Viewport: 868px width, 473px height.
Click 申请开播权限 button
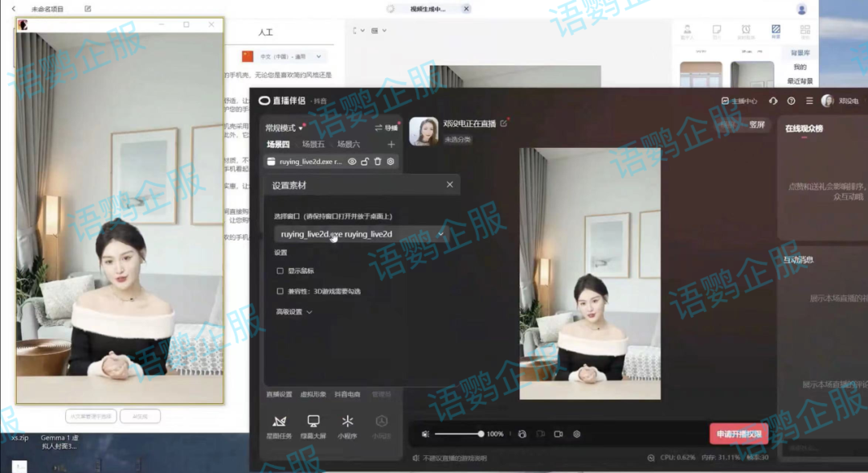click(739, 434)
